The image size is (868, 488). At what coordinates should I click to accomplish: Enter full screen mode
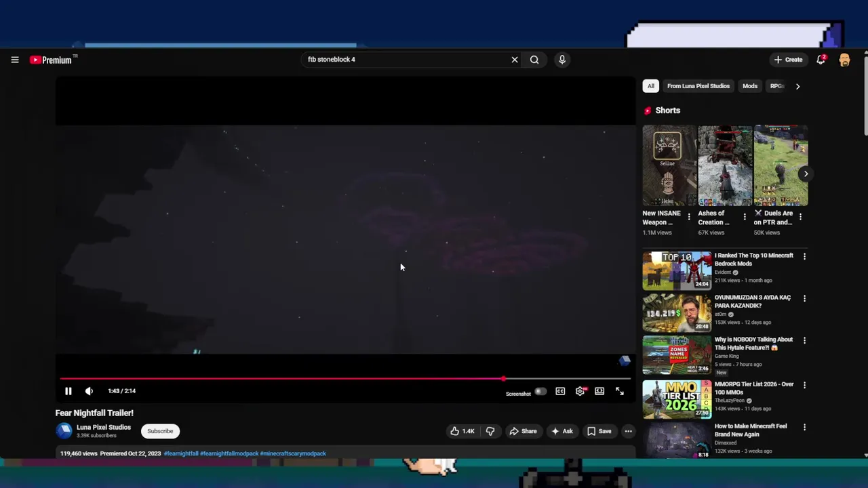[620, 391]
